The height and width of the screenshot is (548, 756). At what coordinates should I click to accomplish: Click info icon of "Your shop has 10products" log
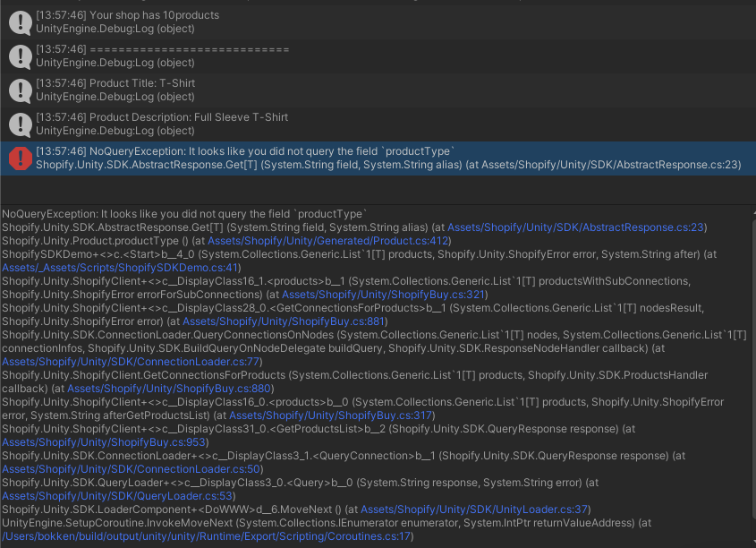21,22
